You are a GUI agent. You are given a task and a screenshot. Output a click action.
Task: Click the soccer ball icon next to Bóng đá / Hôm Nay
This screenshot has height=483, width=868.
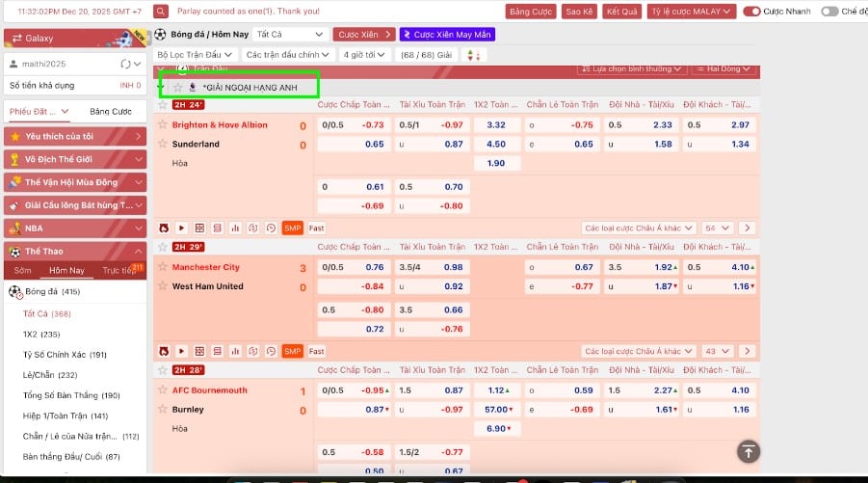click(x=160, y=35)
